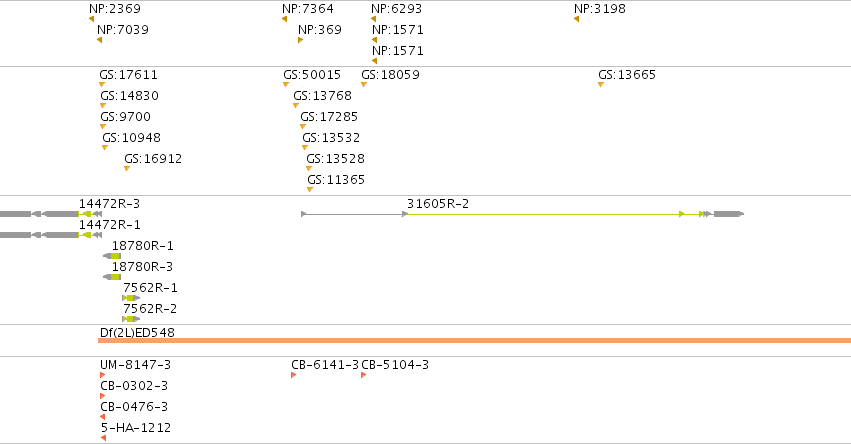Click the NP:2369 insertion marker
851x444 pixels.
click(92, 19)
